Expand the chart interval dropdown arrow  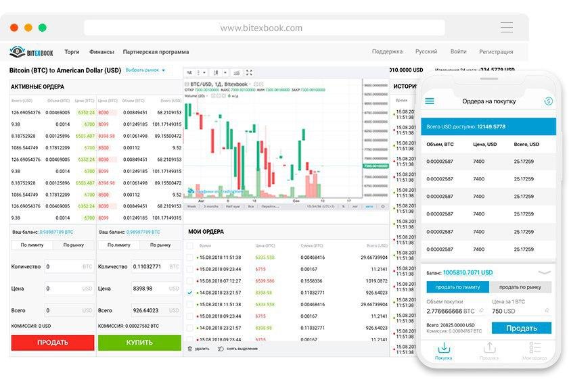tap(204, 72)
